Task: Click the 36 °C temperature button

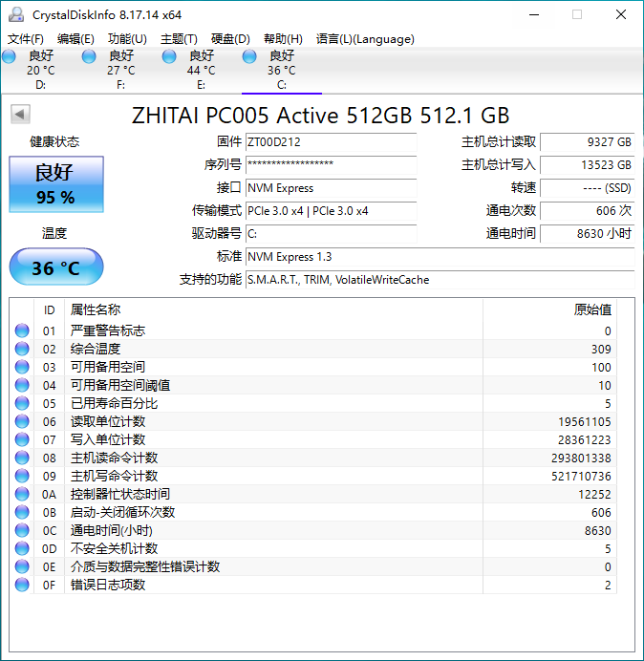Action: point(55,267)
